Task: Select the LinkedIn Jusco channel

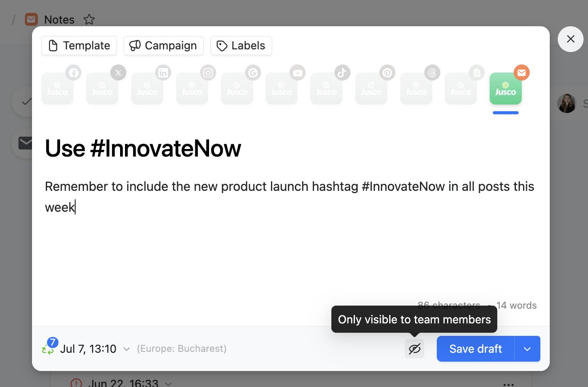Action: coord(147,89)
